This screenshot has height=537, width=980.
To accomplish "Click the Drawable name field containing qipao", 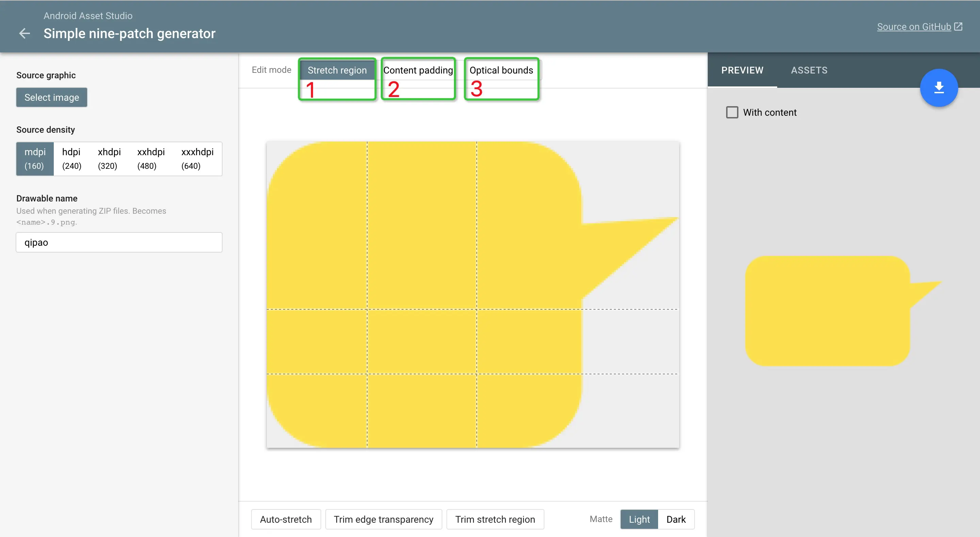I will (119, 242).
